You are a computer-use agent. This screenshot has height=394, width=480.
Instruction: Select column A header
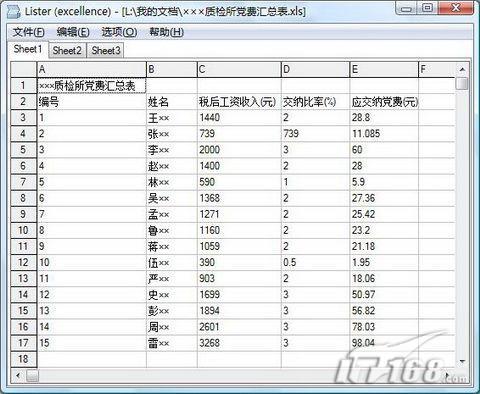point(91,69)
